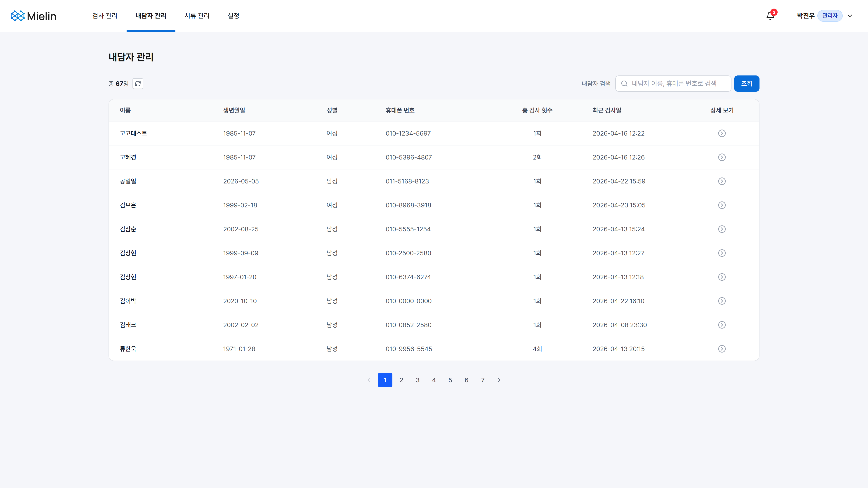
Task: Expand the 박진우 account dropdown chevron
Action: click(850, 16)
